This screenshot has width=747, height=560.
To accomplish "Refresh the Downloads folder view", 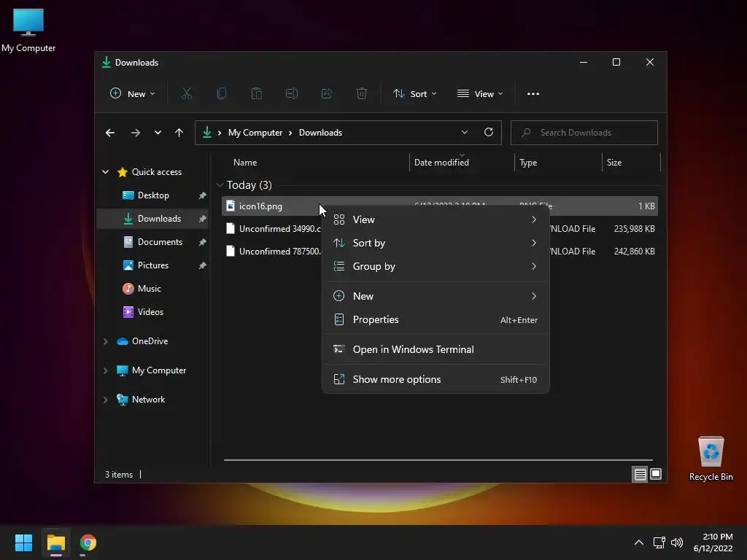I will tap(488, 133).
